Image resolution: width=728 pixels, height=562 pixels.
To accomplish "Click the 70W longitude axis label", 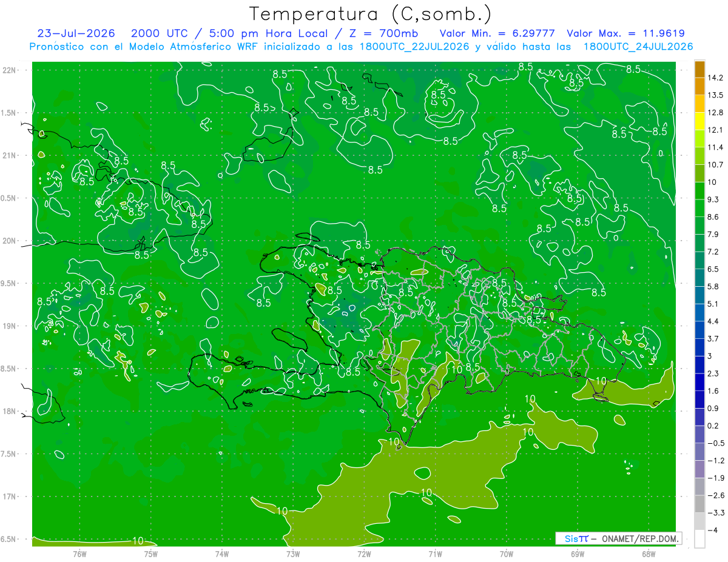I will pyautogui.click(x=506, y=554).
